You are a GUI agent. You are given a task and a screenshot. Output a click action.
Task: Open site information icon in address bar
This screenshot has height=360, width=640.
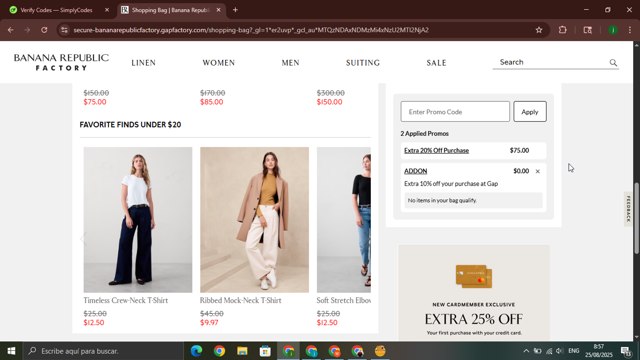coord(64,30)
